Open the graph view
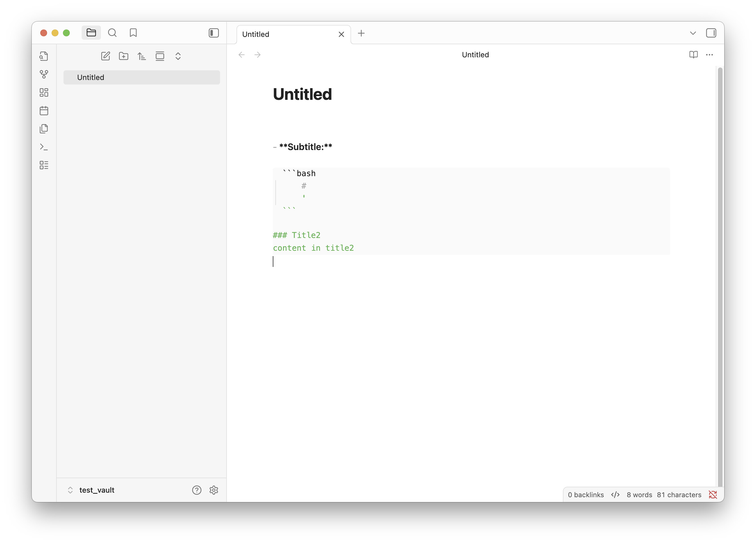 (44, 75)
